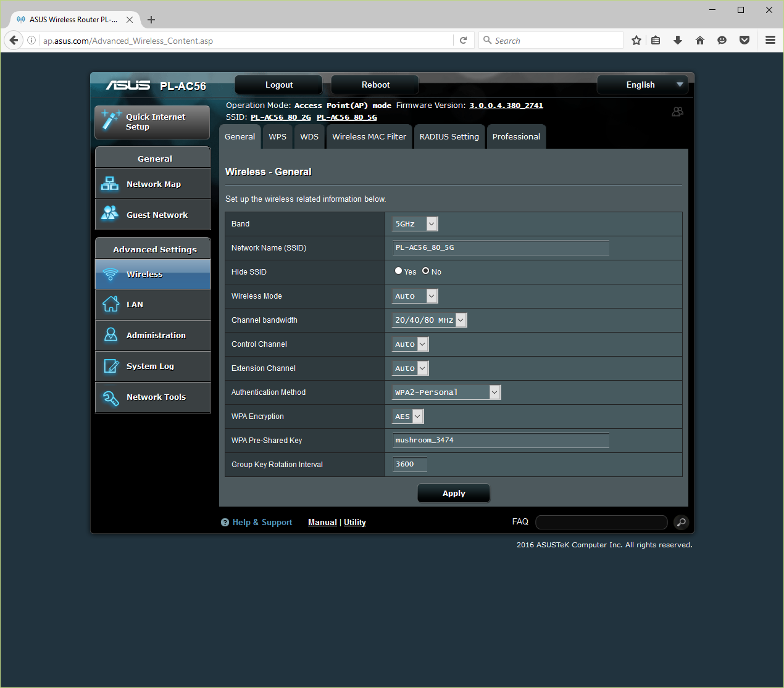Switch to the WDS tab
The image size is (784, 688).
pos(309,137)
